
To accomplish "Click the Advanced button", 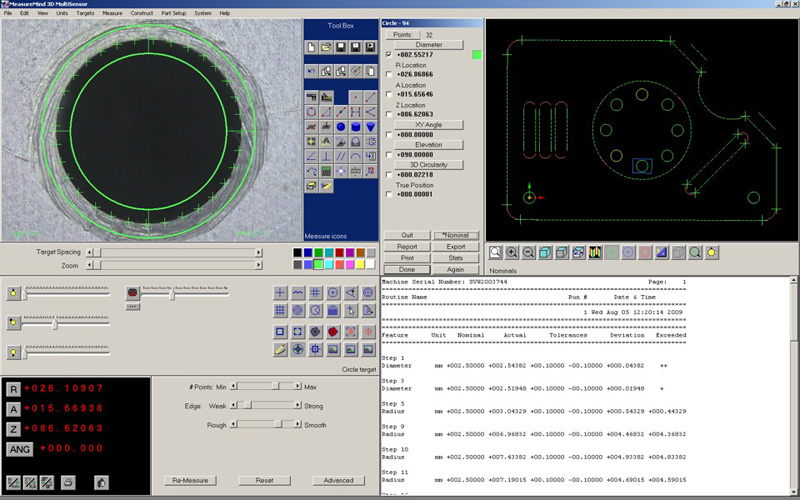I will pos(338,480).
